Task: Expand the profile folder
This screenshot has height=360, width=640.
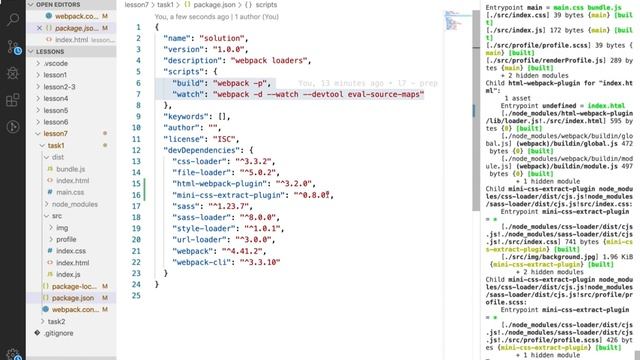Action: point(51,239)
